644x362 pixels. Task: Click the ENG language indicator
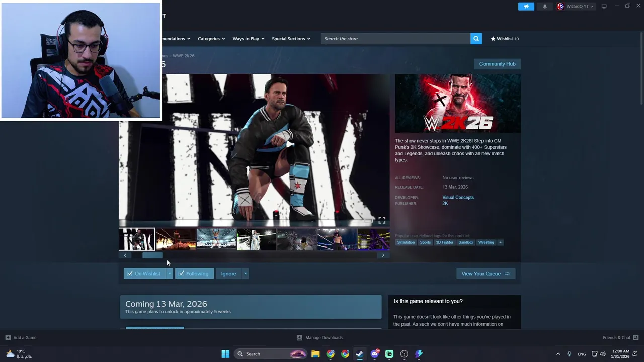point(582,354)
